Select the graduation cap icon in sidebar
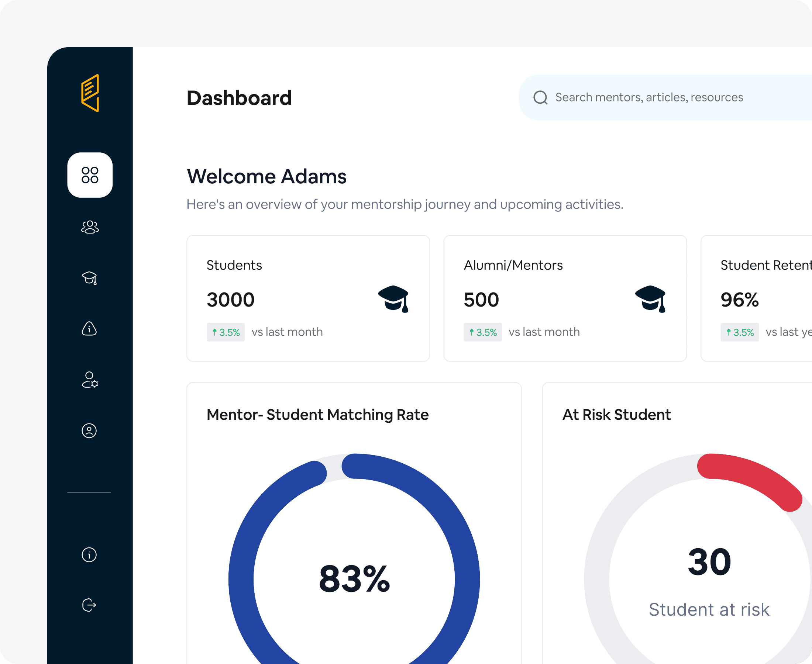The height and width of the screenshot is (664, 812). [x=90, y=278]
